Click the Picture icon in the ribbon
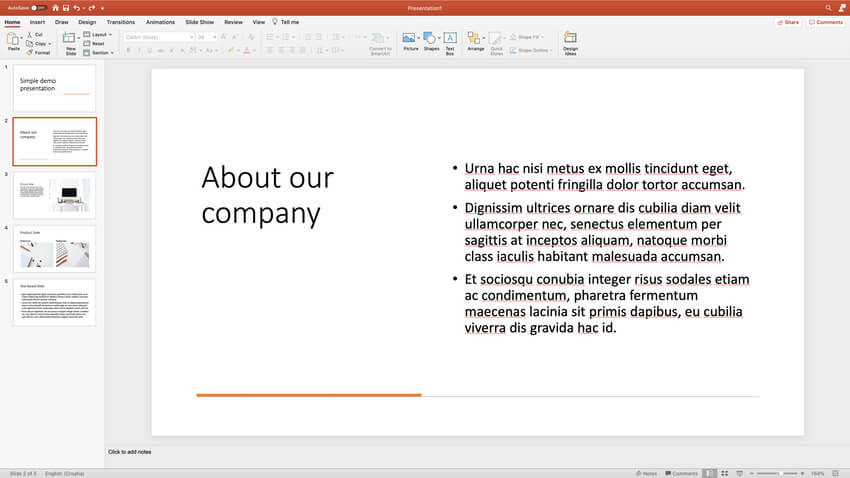850x478 pixels. [409, 39]
